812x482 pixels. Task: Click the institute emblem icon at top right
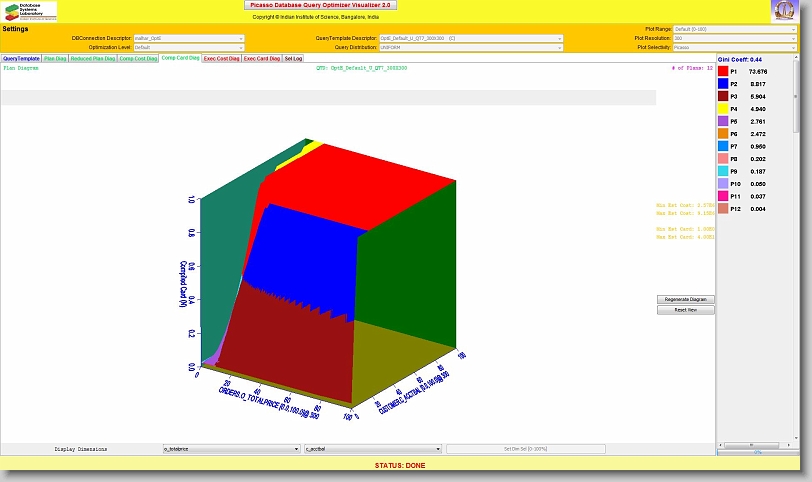(x=785, y=11)
